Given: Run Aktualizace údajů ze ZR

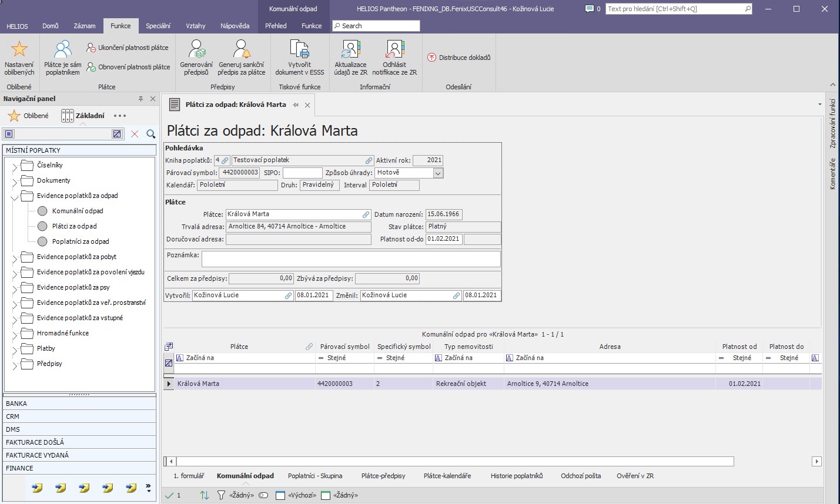Looking at the screenshot, I should [x=350, y=49].
